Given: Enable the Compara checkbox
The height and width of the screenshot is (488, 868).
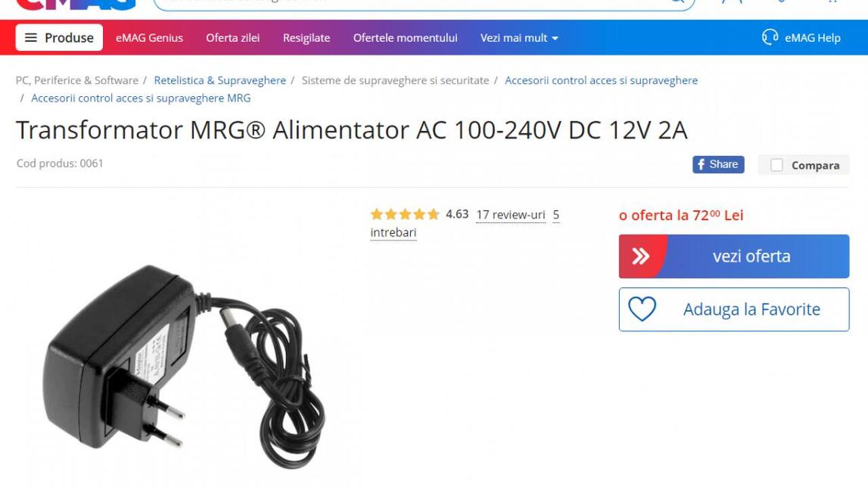Looking at the screenshot, I should click(777, 165).
